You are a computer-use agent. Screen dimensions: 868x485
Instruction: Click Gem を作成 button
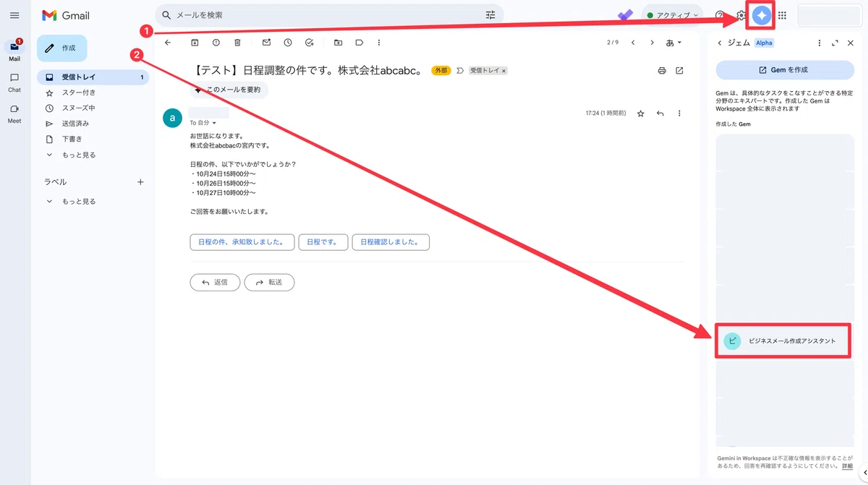(785, 70)
